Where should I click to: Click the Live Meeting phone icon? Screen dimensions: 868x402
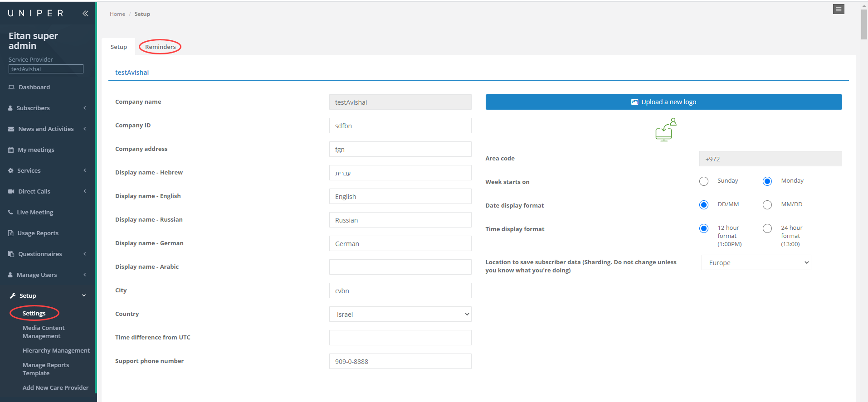[10, 212]
